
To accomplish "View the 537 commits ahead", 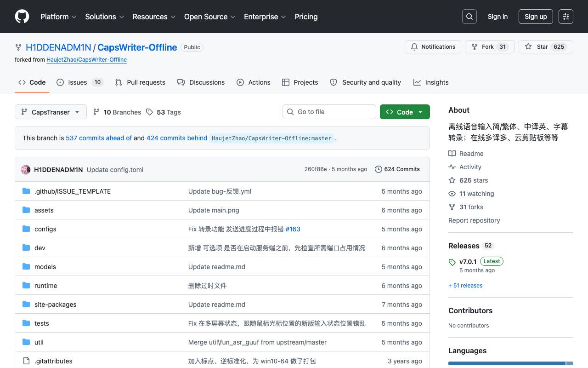I will tap(99, 138).
